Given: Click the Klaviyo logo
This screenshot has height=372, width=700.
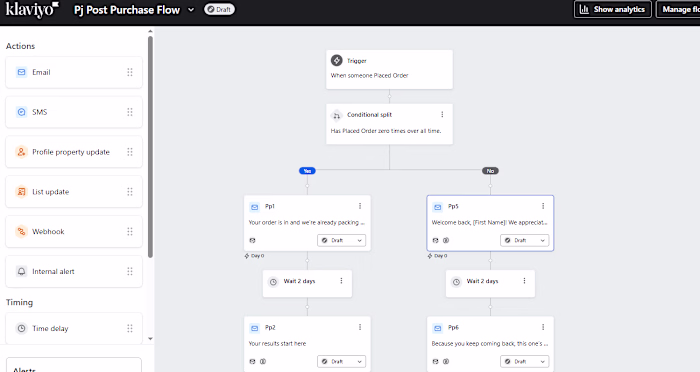Looking at the screenshot, I should tap(32, 10).
